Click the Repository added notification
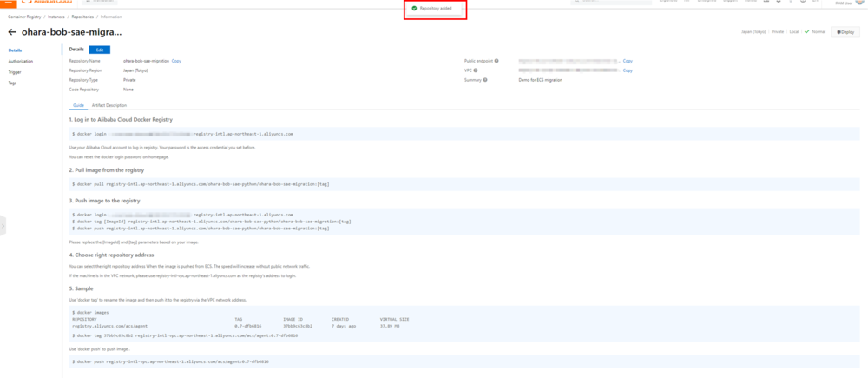Viewport: 868px width, 378px height. [x=436, y=9]
